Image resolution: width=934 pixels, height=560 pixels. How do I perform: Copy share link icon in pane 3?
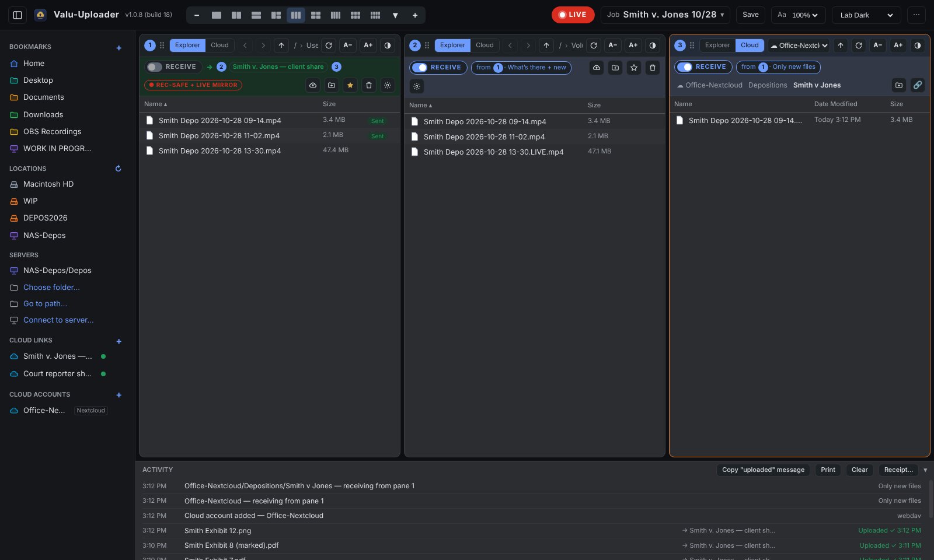(918, 85)
